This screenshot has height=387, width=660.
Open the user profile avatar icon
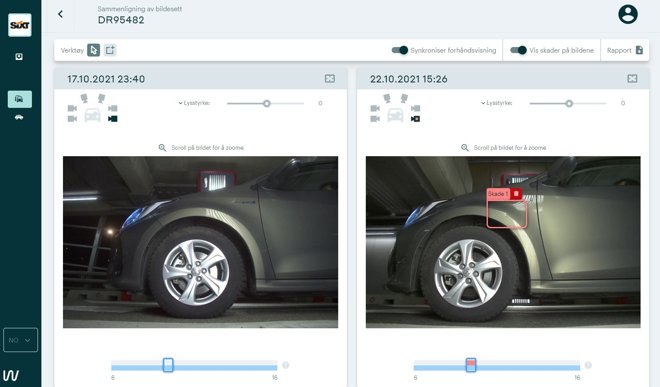628,14
